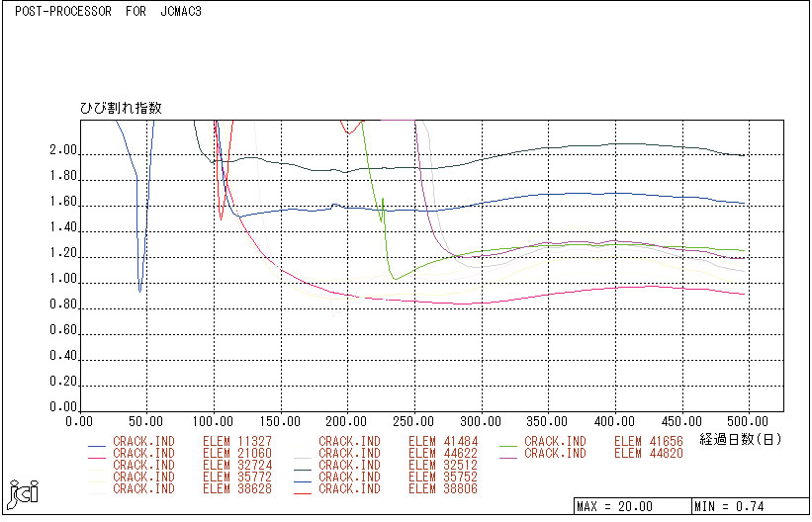Image resolution: width=812 pixels, height=522 pixels.
Task: Select the POST-PROCESSOR FOR JCMAC3 title text
Action: coord(108,12)
